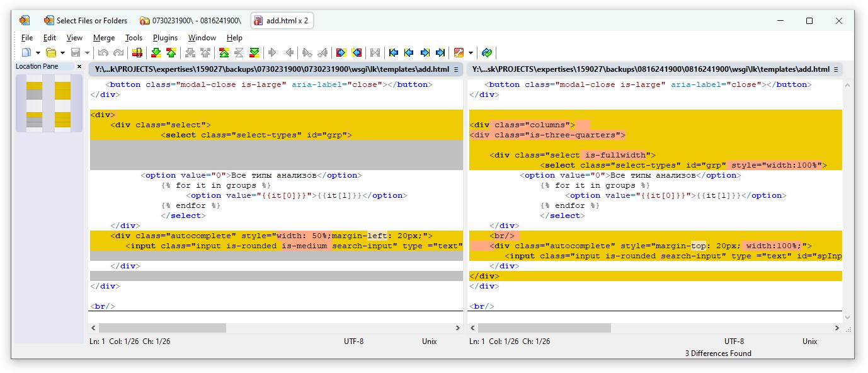868x373 pixels.
Task: Switch to the Select Files or Folders tab
Action: pos(85,21)
